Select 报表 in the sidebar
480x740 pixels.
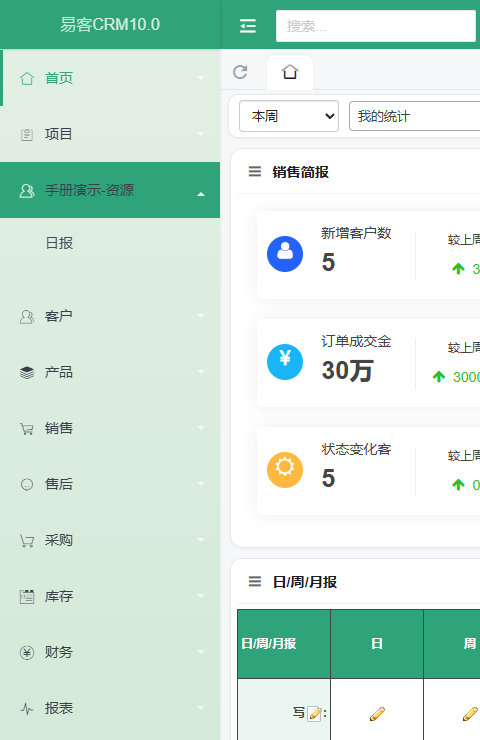tap(110, 708)
